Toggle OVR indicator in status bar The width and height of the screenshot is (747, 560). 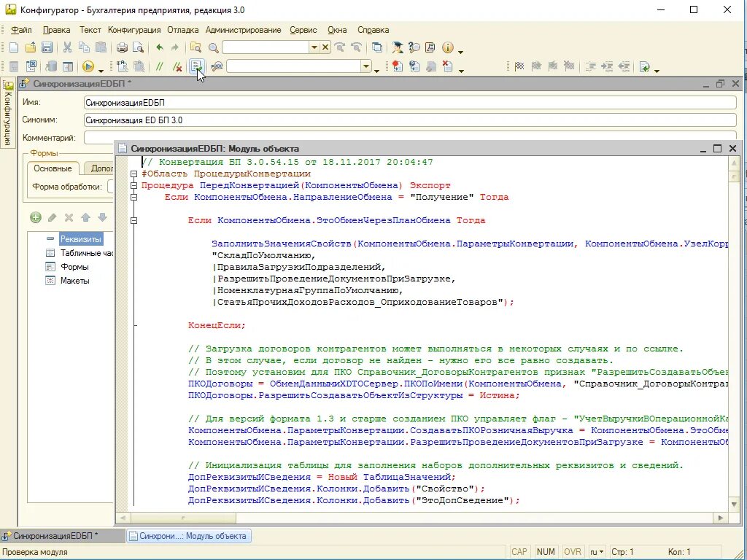click(572, 552)
